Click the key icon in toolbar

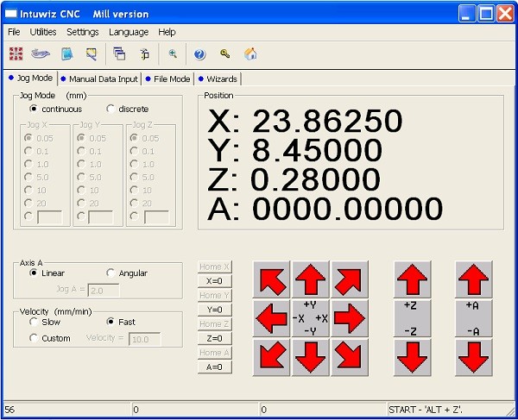point(224,53)
